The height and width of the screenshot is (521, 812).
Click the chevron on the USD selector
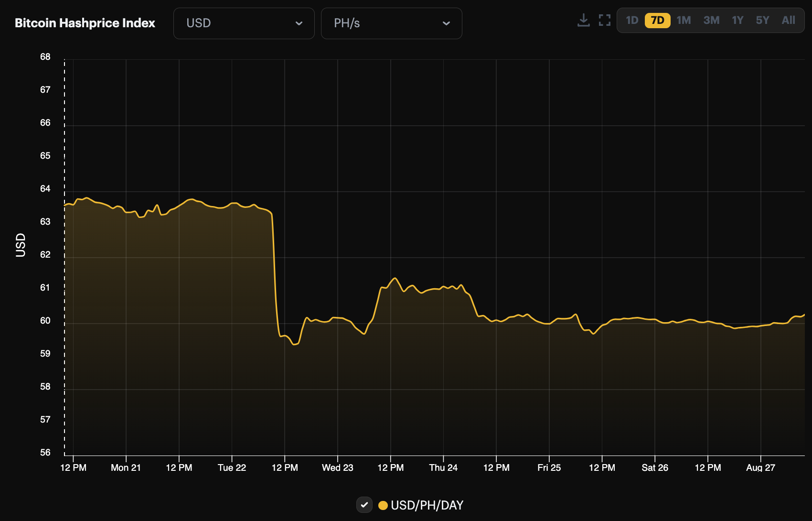(x=299, y=23)
